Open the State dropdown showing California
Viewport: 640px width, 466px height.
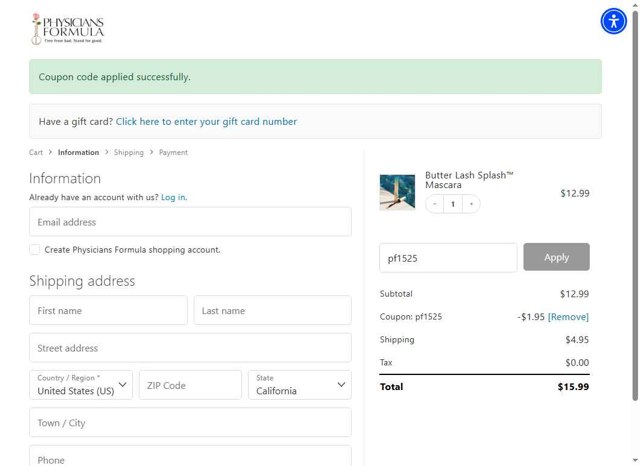point(300,385)
